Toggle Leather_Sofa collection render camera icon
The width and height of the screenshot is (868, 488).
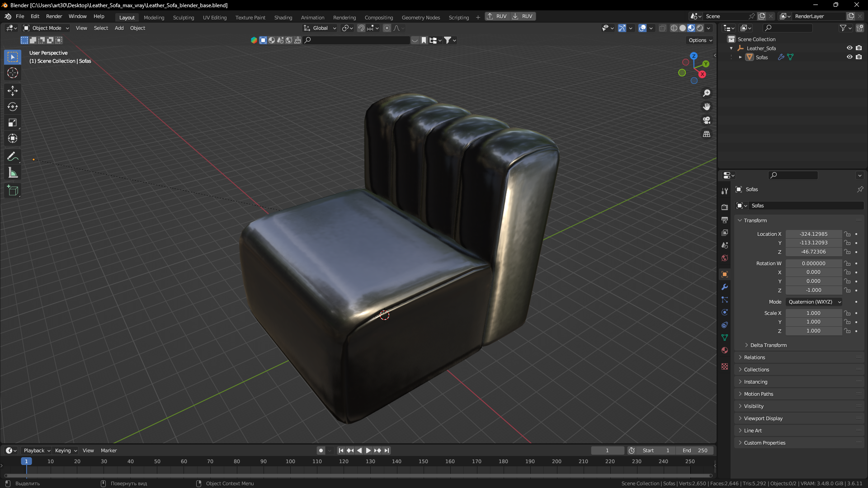point(859,48)
